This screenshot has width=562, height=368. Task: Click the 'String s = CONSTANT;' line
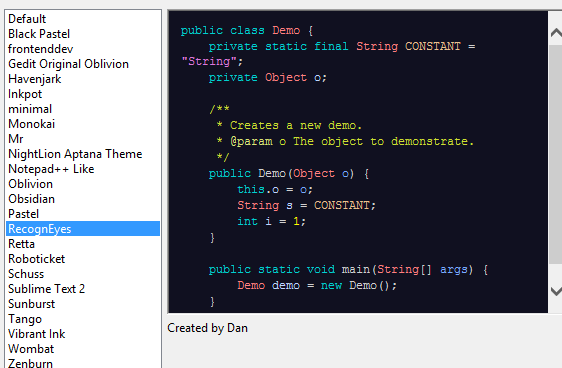pyautogui.click(x=306, y=205)
